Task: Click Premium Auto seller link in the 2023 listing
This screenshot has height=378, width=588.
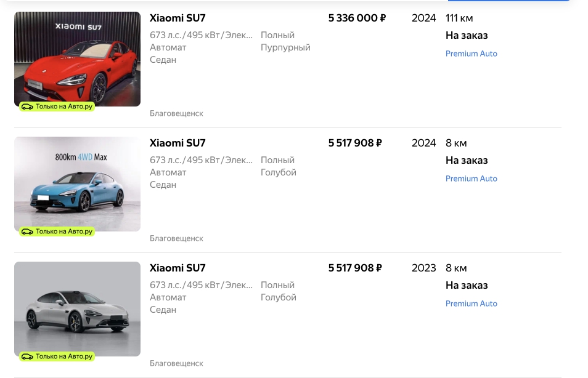Action: tap(471, 304)
